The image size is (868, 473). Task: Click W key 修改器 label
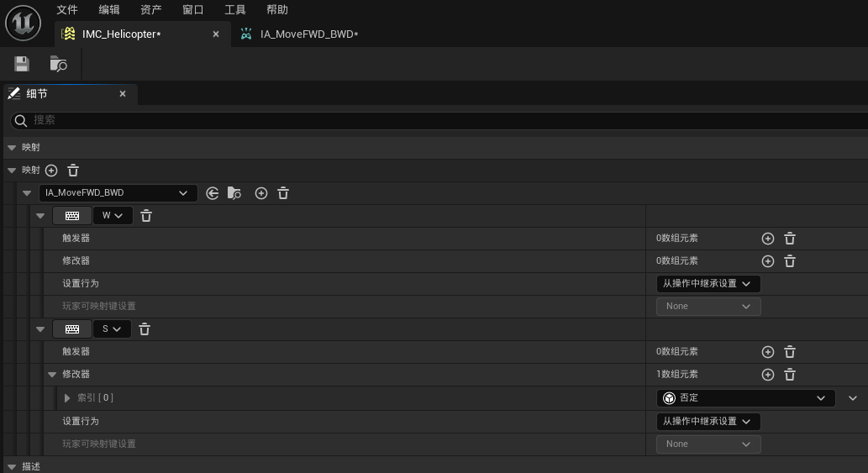[76, 261]
